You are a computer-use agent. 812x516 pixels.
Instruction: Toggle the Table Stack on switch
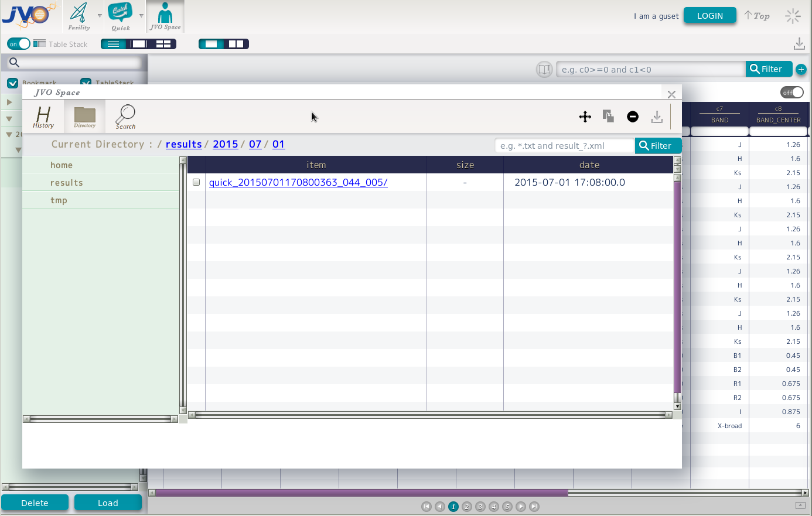(x=19, y=44)
